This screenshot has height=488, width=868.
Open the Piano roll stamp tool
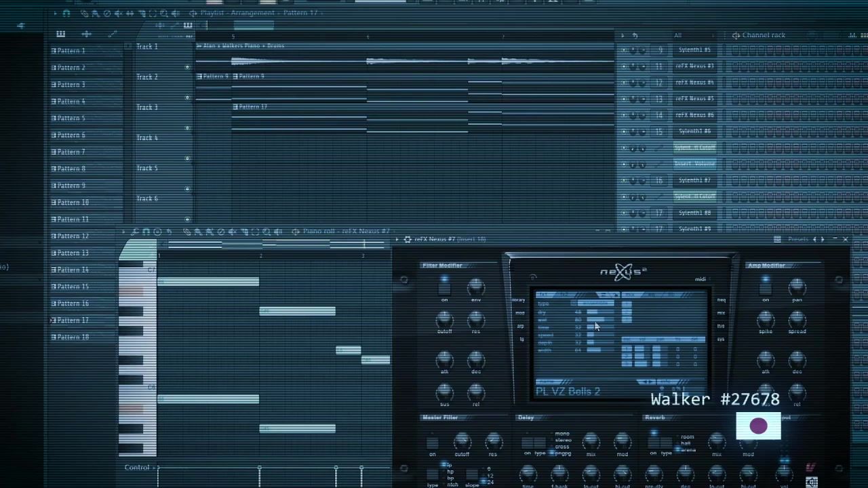click(157, 231)
